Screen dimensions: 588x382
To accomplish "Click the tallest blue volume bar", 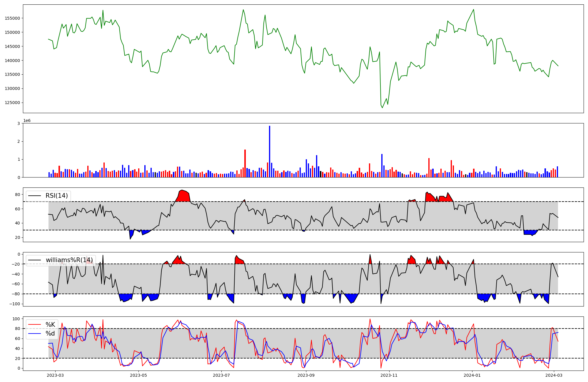I will click(270, 152).
